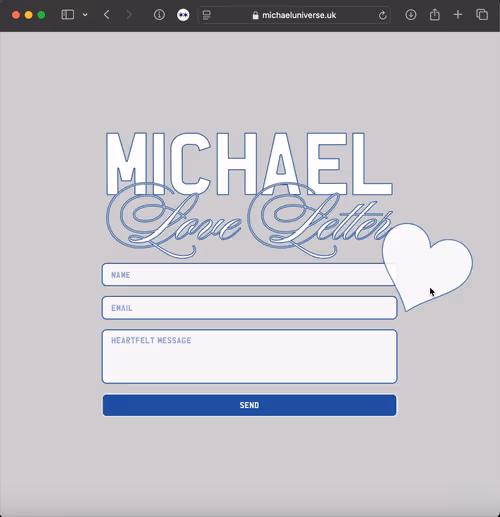Click the michaeluniverse.uk address bar

[294, 15]
